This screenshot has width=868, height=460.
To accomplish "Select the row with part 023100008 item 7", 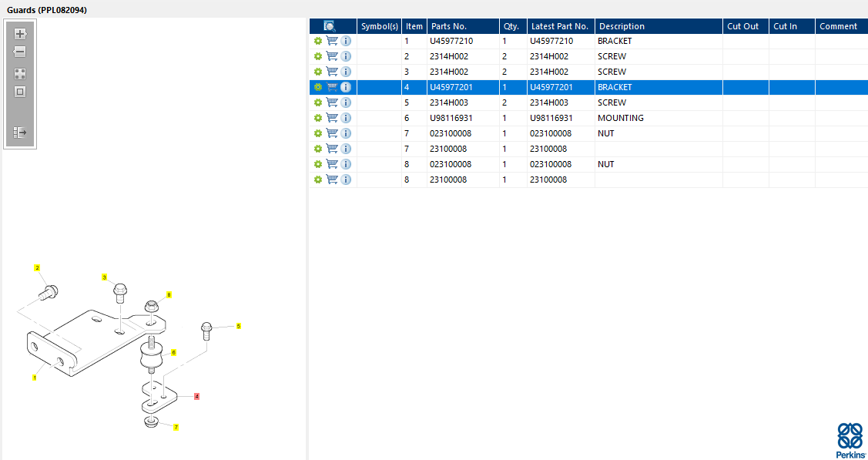I will point(588,133).
